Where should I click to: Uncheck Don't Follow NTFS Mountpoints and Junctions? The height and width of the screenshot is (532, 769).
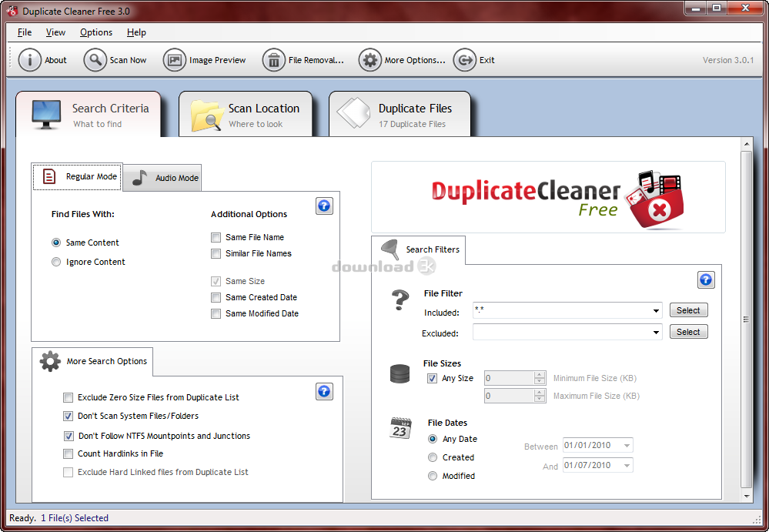tap(69, 436)
